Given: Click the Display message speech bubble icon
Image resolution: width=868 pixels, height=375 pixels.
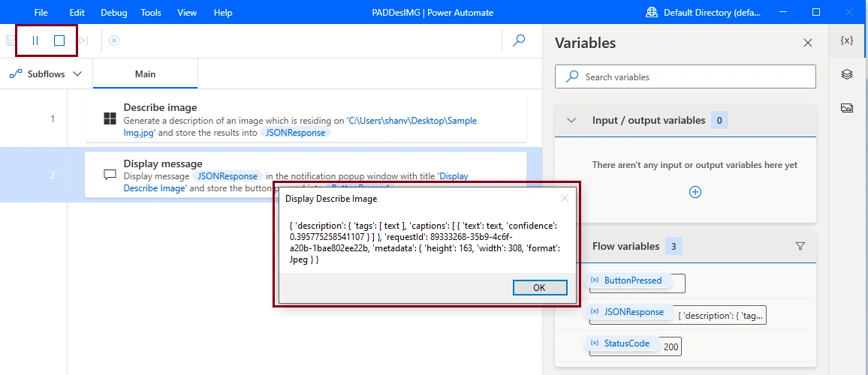Looking at the screenshot, I should pyautogui.click(x=110, y=175).
